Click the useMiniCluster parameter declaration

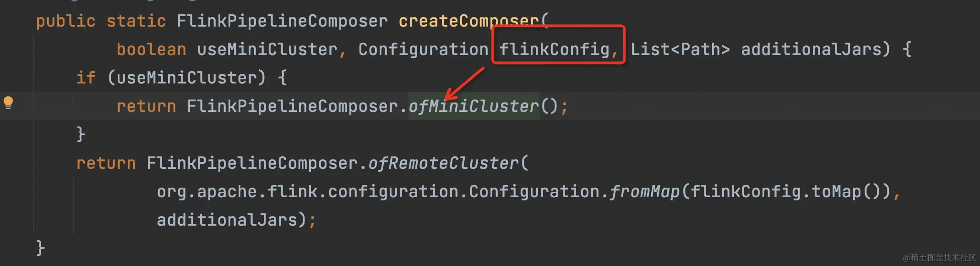point(267,49)
